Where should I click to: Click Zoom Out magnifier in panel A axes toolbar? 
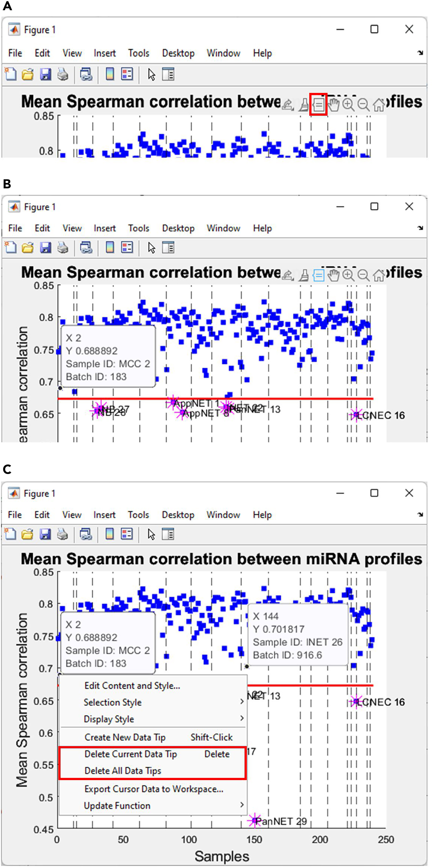pos(363,105)
